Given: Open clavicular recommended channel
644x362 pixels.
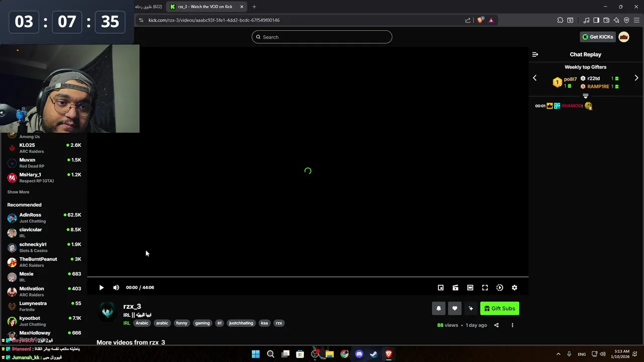Looking at the screenshot, I should [44, 232].
